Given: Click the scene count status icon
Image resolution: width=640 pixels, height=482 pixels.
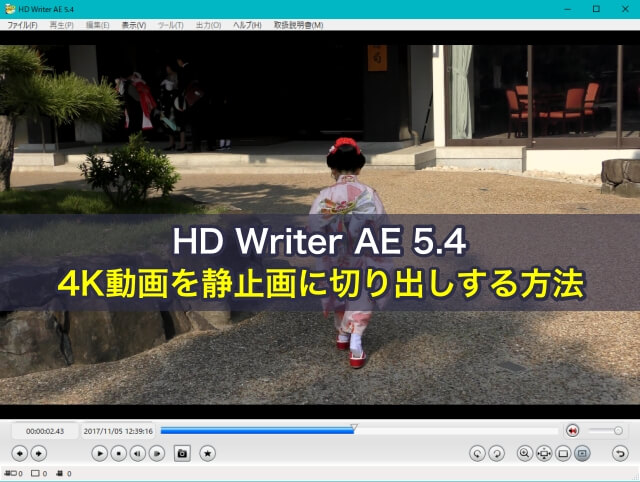Looking at the screenshot, I should (60, 473).
